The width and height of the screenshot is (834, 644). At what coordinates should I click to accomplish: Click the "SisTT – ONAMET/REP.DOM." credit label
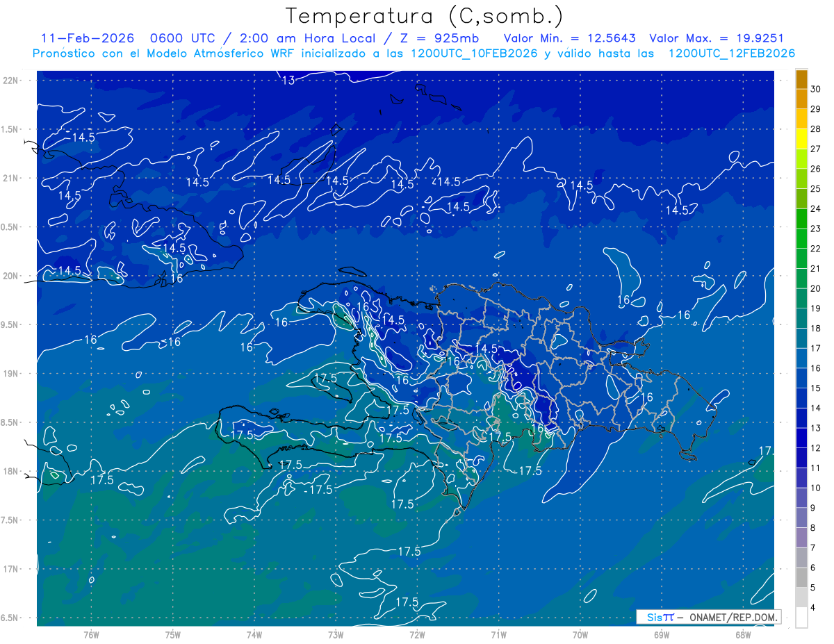pyautogui.click(x=708, y=617)
